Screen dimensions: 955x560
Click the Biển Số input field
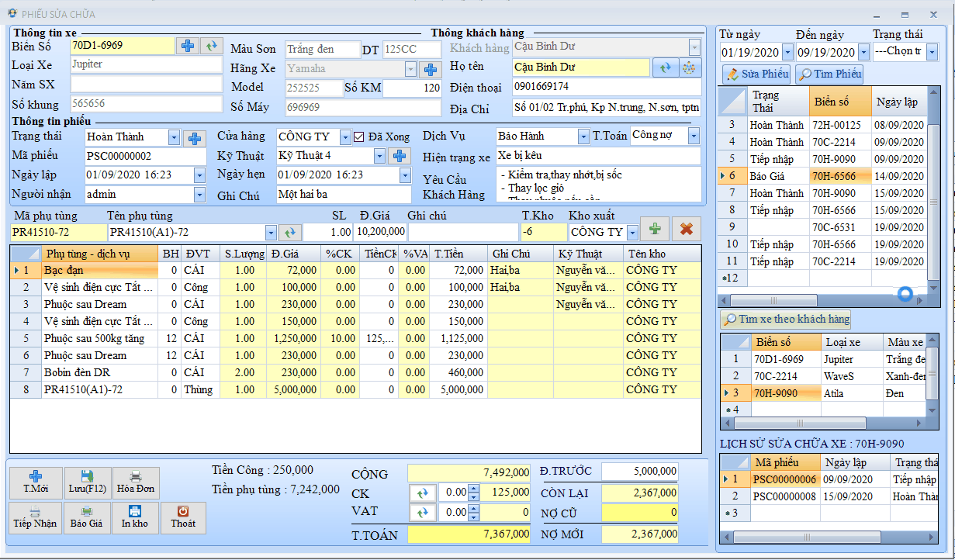coord(123,46)
